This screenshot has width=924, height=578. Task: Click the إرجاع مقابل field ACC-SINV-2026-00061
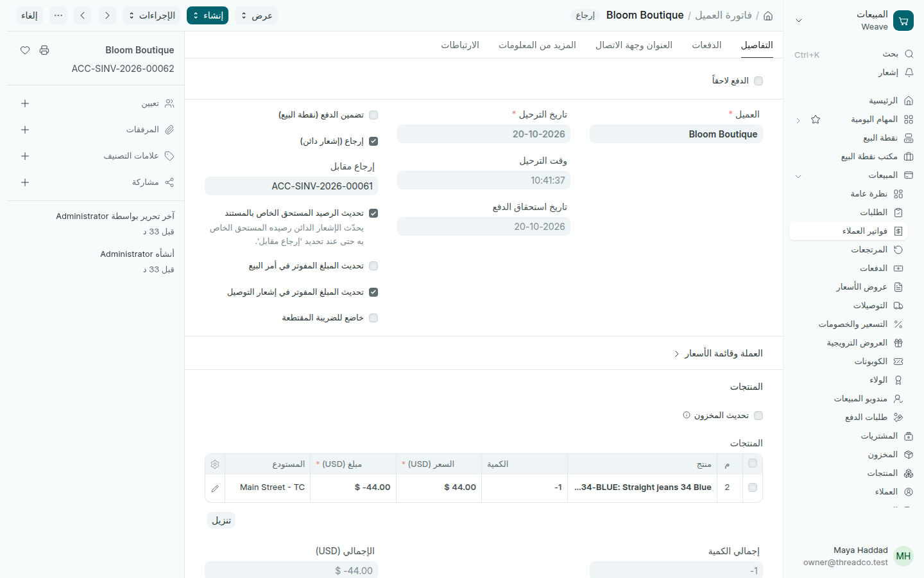click(291, 186)
